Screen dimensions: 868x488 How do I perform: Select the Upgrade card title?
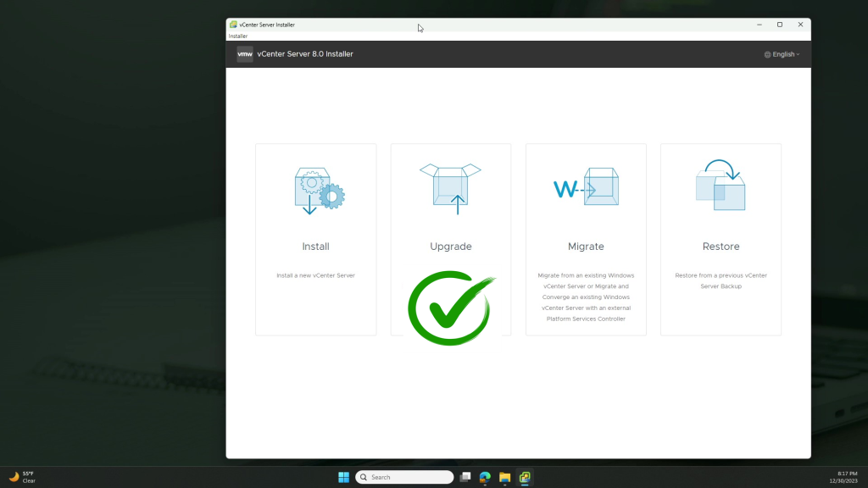click(x=451, y=247)
